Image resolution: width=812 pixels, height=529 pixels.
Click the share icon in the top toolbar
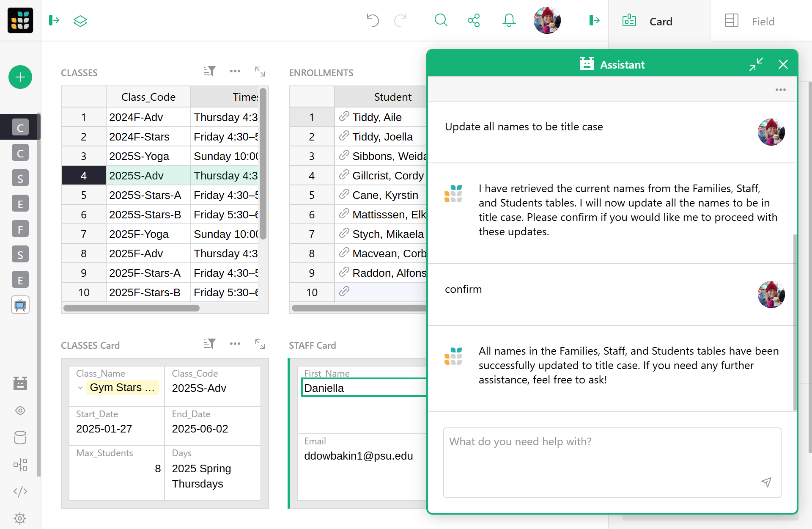click(x=473, y=20)
